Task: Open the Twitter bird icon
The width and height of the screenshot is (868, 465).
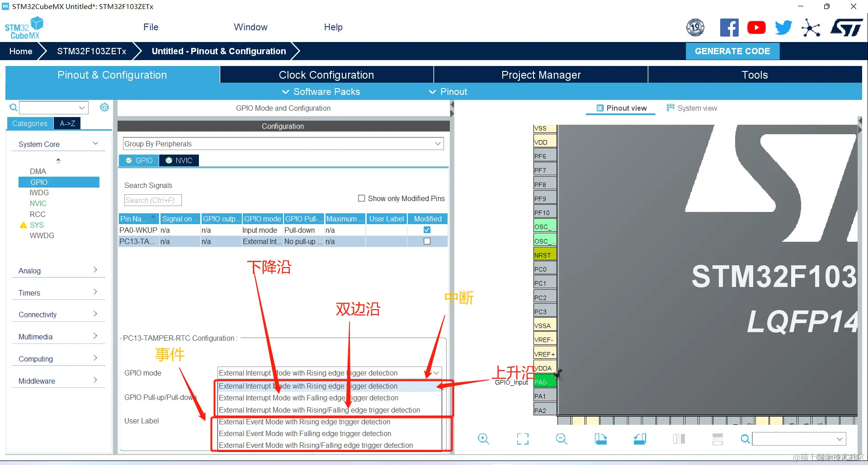Action: (783, 28)
